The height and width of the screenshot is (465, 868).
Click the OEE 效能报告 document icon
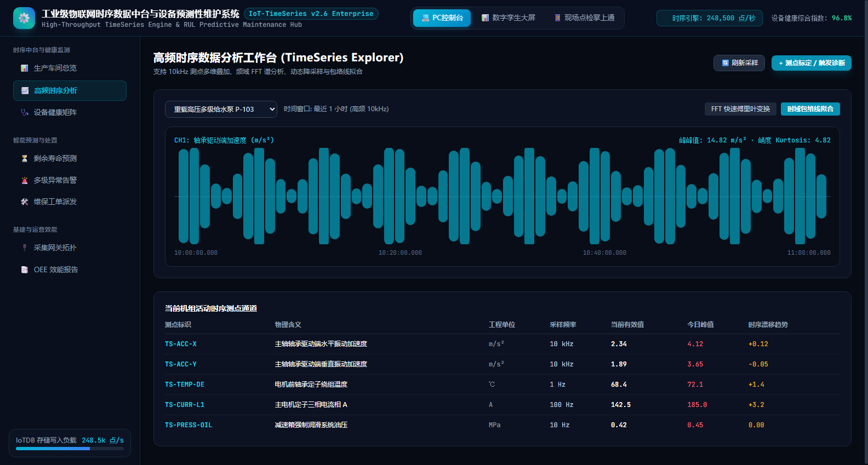pyautogui.click(x=25, y=269)
